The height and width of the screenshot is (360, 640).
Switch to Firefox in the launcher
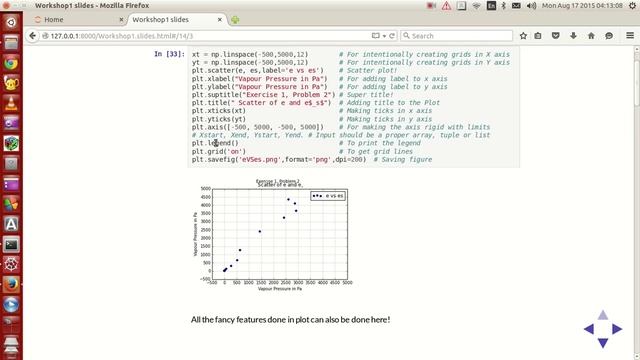(11, 284)
